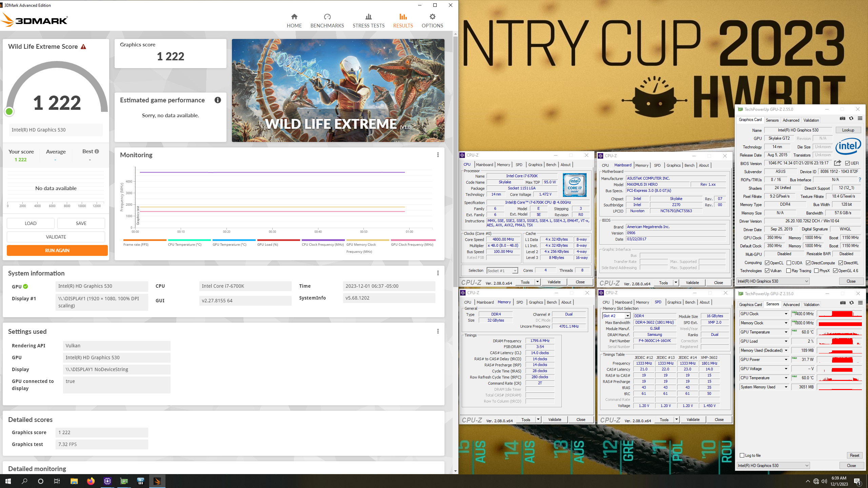Click the upper GPU-Z refresh icon
Image resolution: width=868 pixels, height=488 pixels.
(851, 119)
